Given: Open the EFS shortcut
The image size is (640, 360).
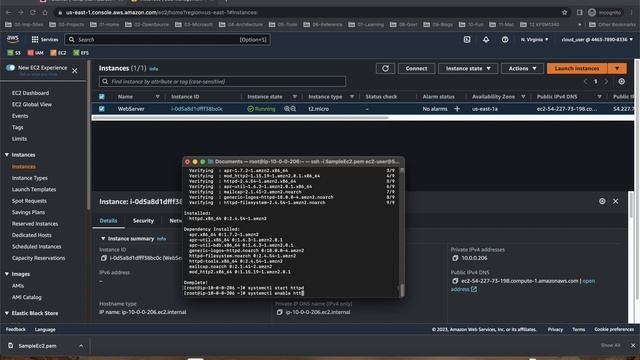Looking at the screenshot, I should click(81, 53).
